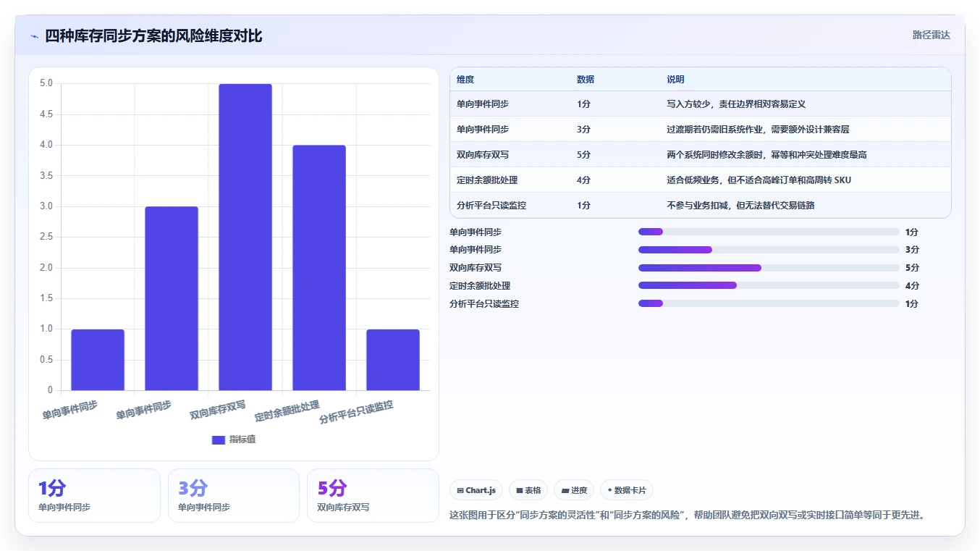This screenshot has height=551, width=980.
Task: Select table cell 两个系统同时修改余额时,幂等和冲突处理难度最高
Action: tap(766, 155)
